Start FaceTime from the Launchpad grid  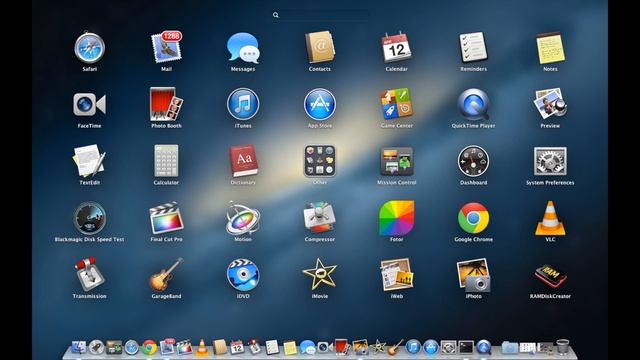pyautogui.click(x=89, y=104)
